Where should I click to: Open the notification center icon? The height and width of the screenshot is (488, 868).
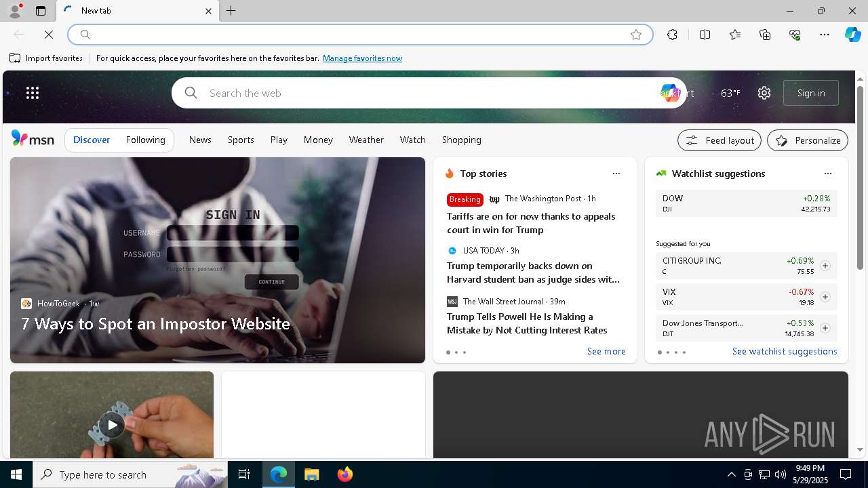[846, 474]
